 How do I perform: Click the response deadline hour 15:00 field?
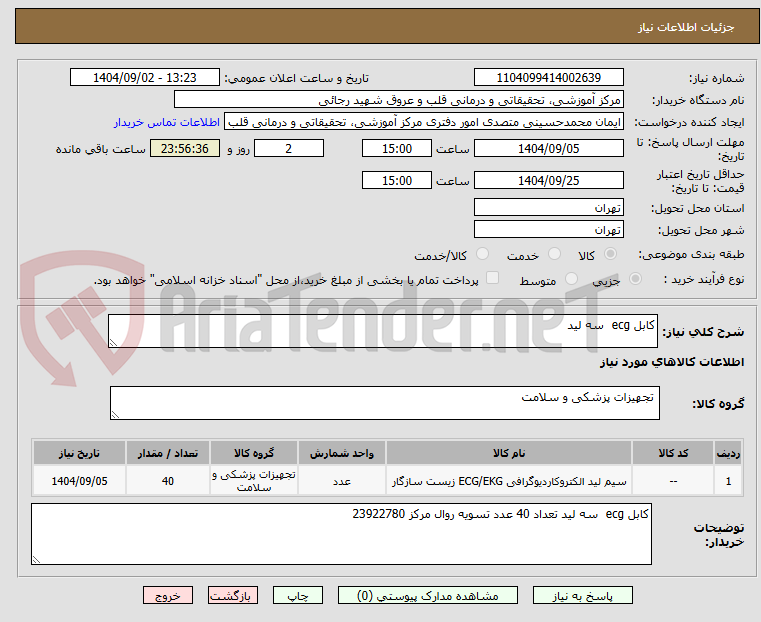[397, 148]
